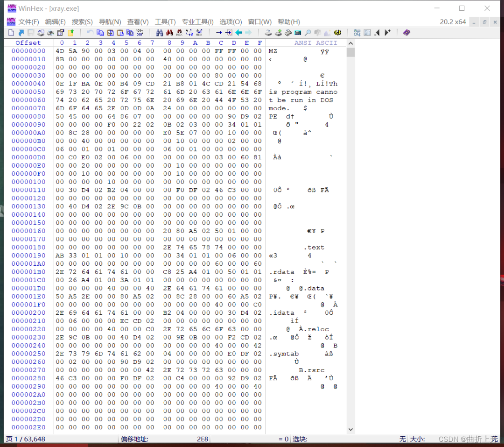Click the Open RAM memory chip icon
Image resolution: width=504 pixels, height=447 pixels.
pos(288,33)
